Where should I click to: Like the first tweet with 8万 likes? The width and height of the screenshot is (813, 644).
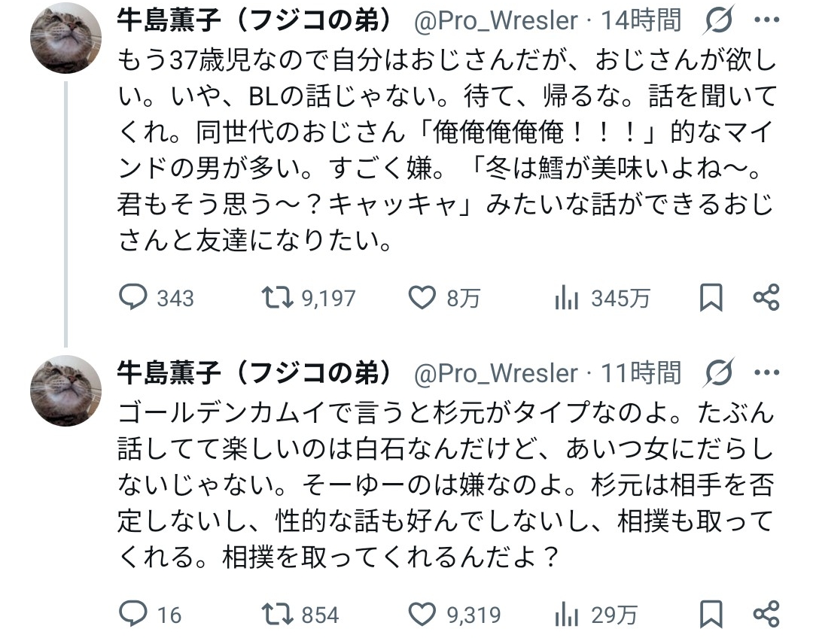pos(422,299)
